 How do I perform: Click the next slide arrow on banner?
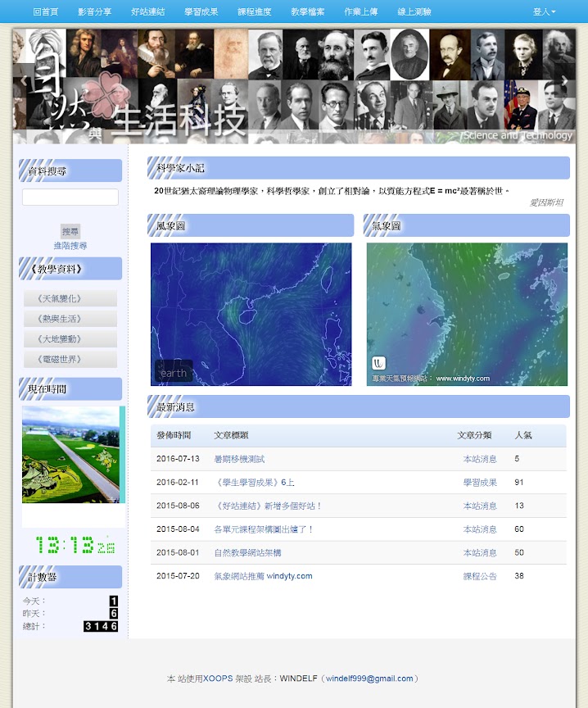[x=563, y=80]
